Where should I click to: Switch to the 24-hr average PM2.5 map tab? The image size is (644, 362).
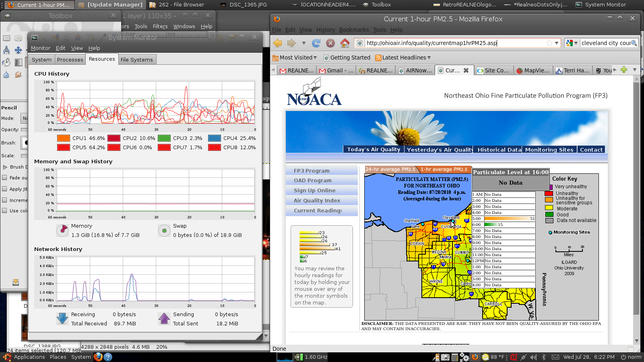[x=390, y=169]
